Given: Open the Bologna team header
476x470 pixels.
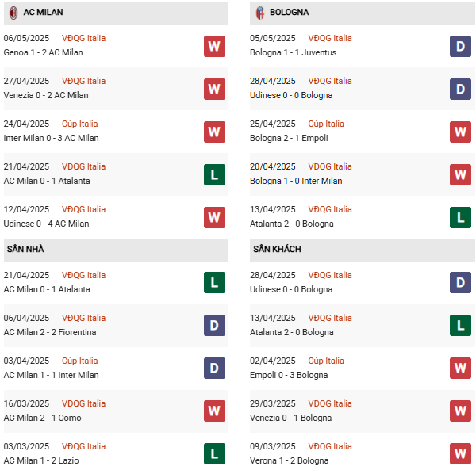Looking at the screenshot, I should click(290, 13).
